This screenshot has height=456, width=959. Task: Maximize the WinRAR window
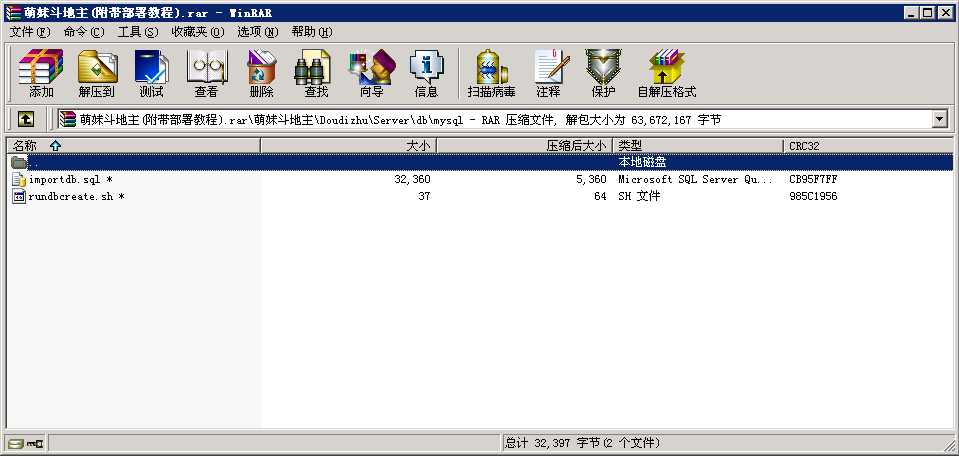tap(928, 12)
